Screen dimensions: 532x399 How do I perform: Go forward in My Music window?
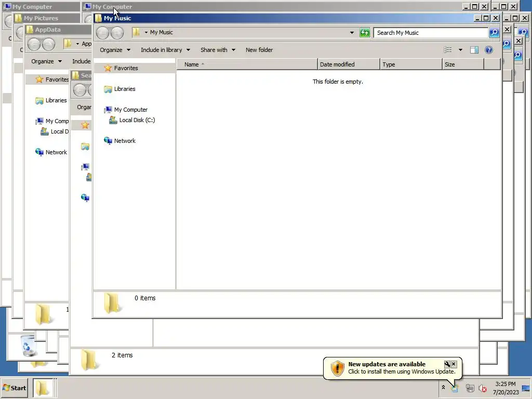pos(117,33)
